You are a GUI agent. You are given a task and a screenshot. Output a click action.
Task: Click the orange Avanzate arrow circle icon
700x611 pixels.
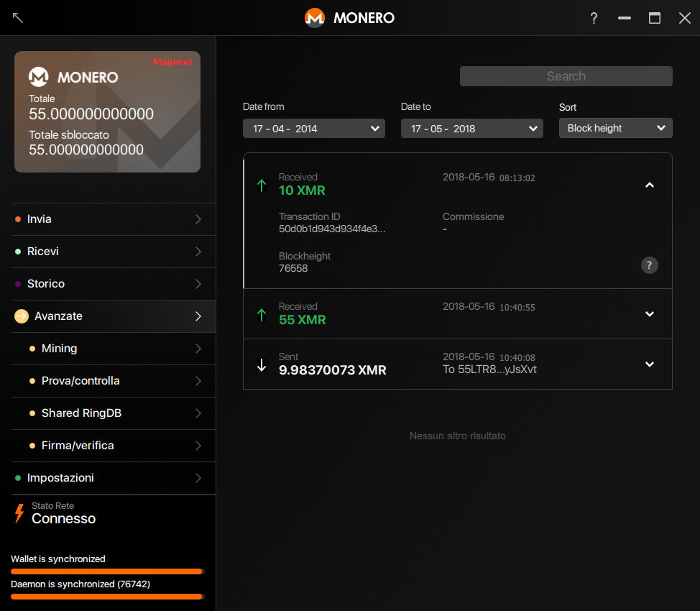[x=22, y=316]
